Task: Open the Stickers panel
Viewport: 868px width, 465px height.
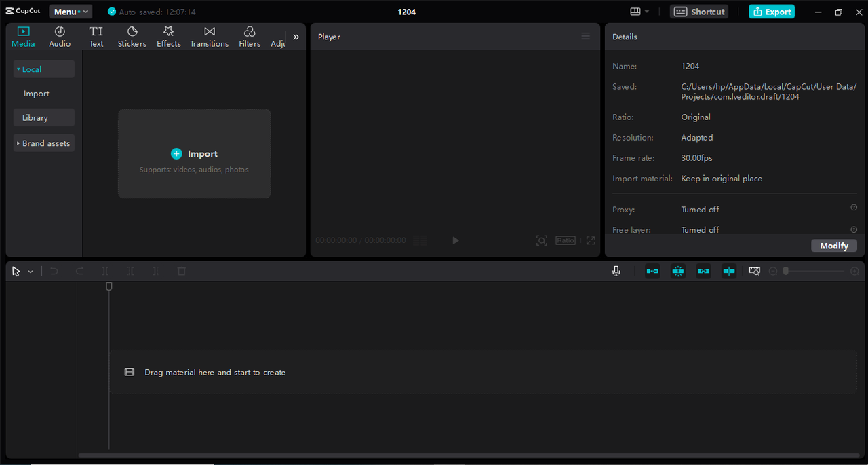Action: click(x=132, y=37)
